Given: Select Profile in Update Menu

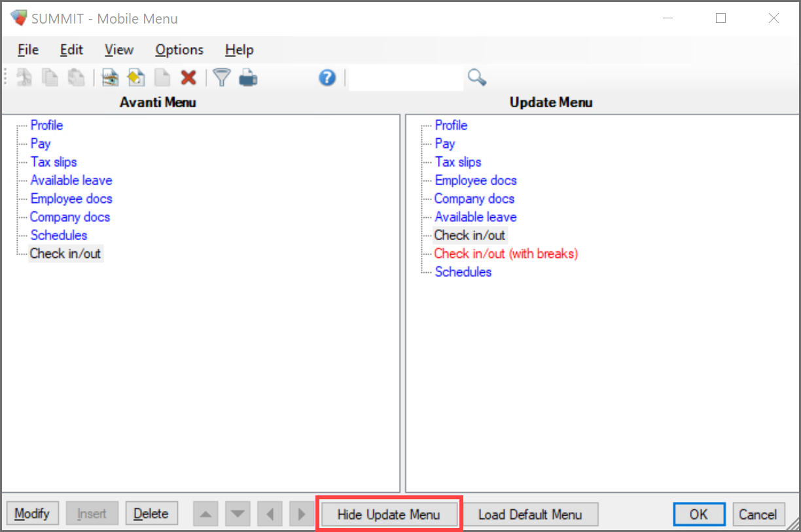Looking at the screenshot, I should [451, 125].
